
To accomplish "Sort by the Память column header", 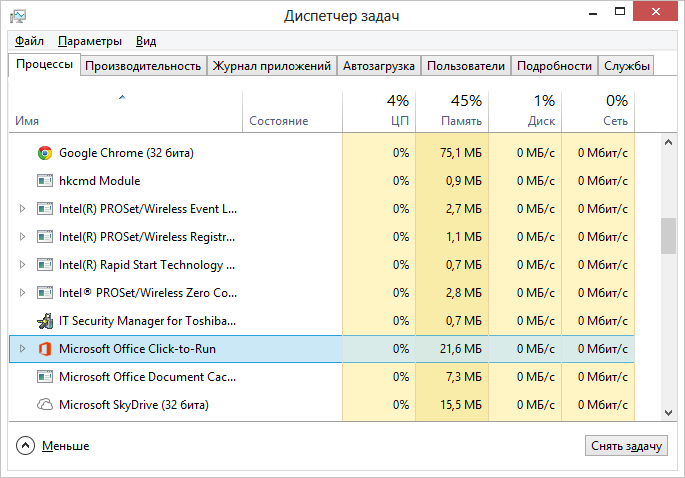I will (452, 111).
